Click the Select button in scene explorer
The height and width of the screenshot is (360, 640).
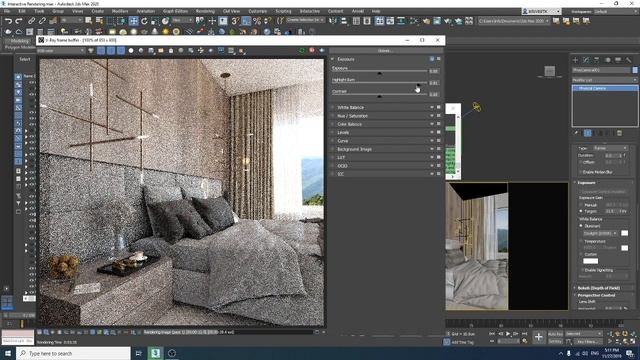(x=25, y=60)
